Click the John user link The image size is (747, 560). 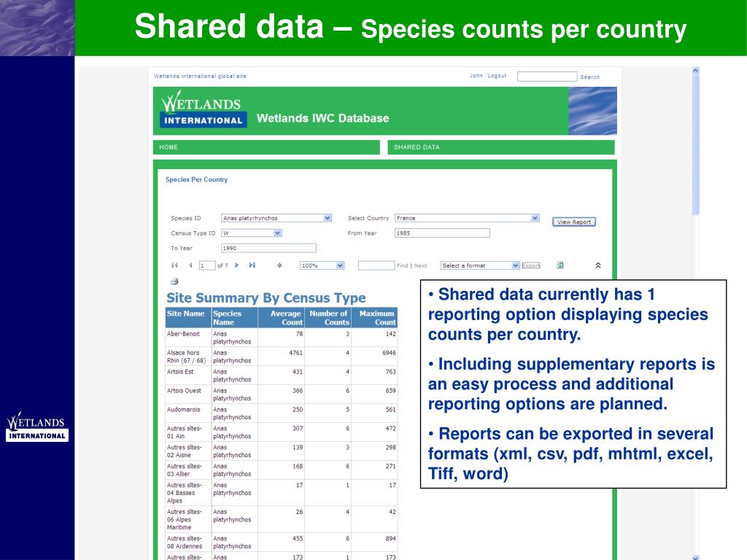tap(476, 76)
